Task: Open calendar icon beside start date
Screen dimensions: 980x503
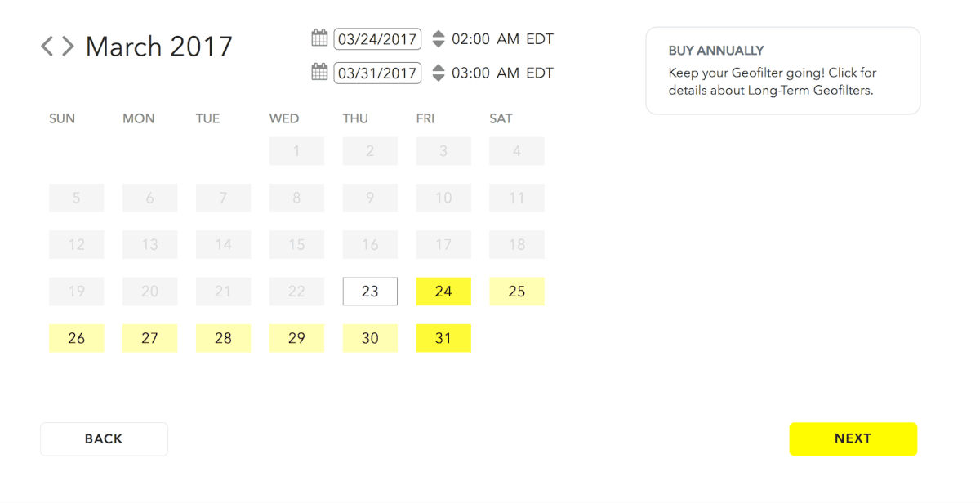Action: (319, 38)
